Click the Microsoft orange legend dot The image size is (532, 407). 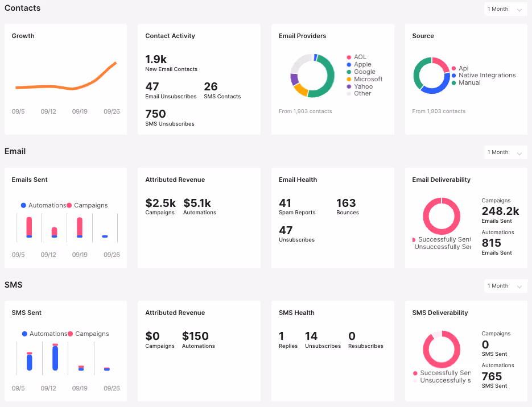349,80
